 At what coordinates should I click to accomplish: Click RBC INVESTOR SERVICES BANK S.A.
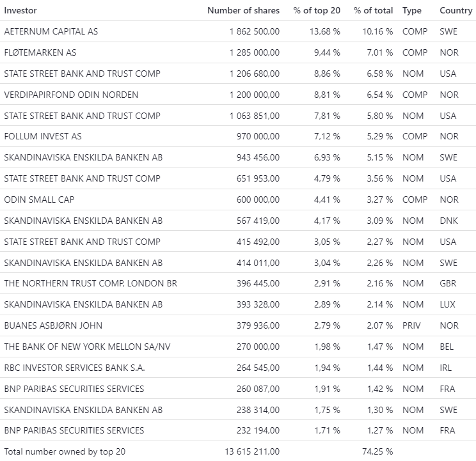click(74, 368)
